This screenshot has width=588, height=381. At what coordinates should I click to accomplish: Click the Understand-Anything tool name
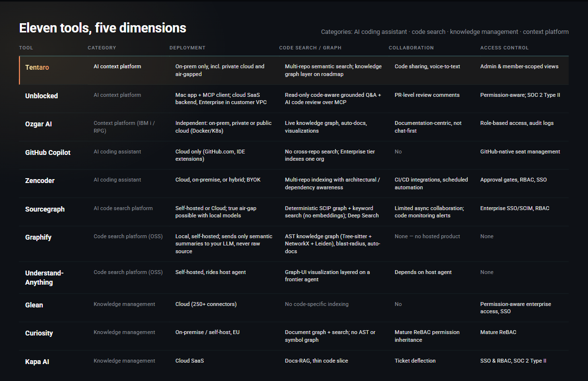tap(44, 277)
